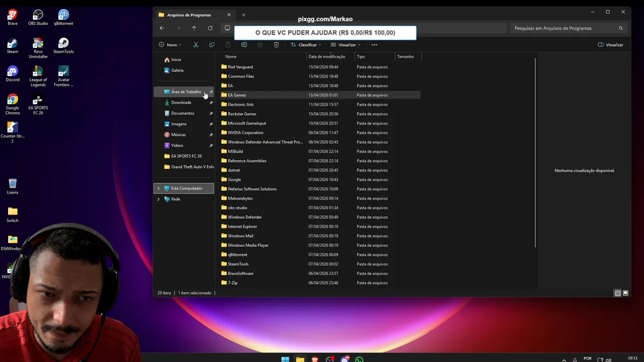Open the Discord desktop shortcut

(13, 73)
